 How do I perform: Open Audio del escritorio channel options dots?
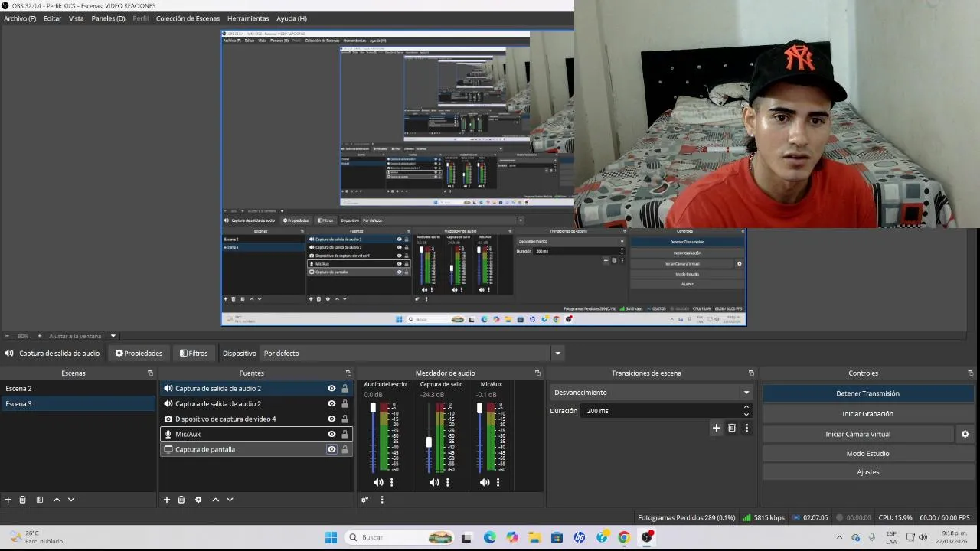click(391, 482)
